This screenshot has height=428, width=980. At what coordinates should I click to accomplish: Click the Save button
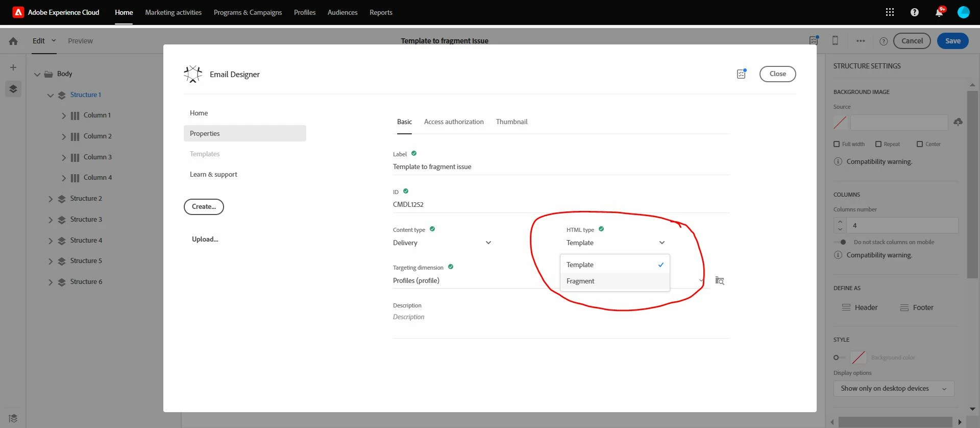952,41
